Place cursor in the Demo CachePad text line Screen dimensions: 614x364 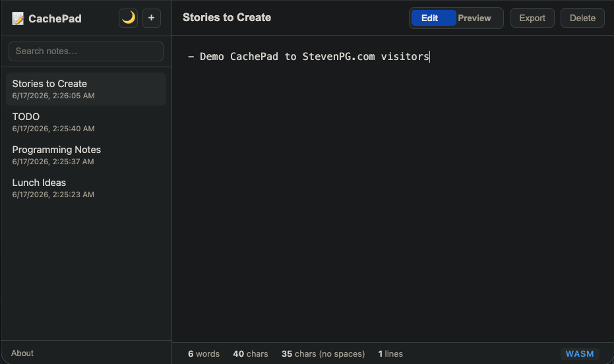coord(309,57)
